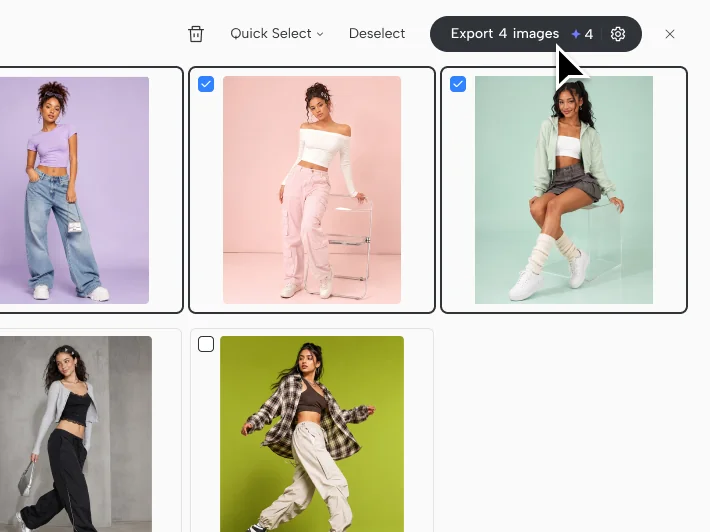710x532 pixels.
Task: Open the pink cargo pants photo
Action: pyautogui.click(x=312, y=190)
